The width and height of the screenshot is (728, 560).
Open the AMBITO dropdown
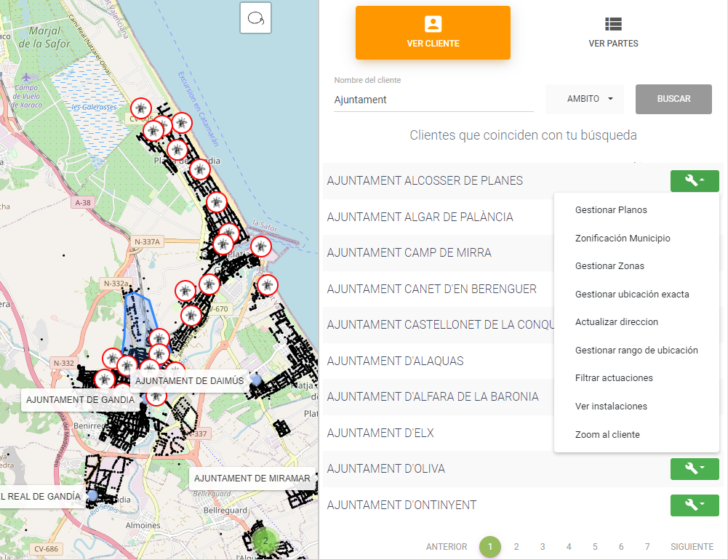(585, 99)
